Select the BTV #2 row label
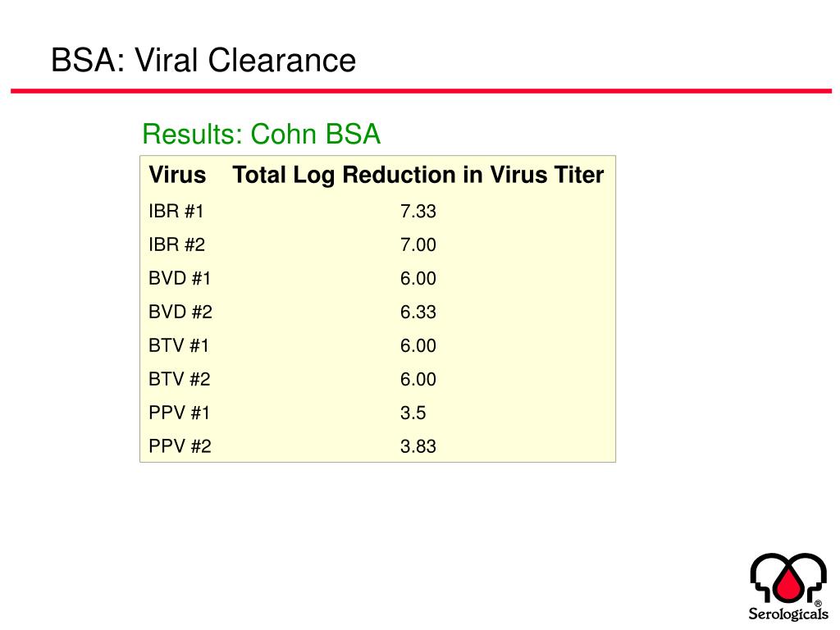Viewport: 840px width, 630px height. (x=179, y=379)
